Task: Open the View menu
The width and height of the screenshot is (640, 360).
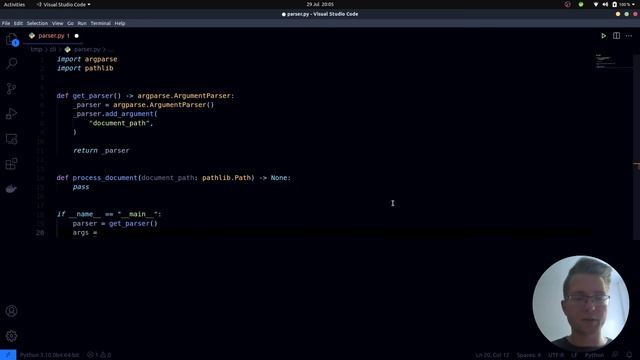Action: 58,23
